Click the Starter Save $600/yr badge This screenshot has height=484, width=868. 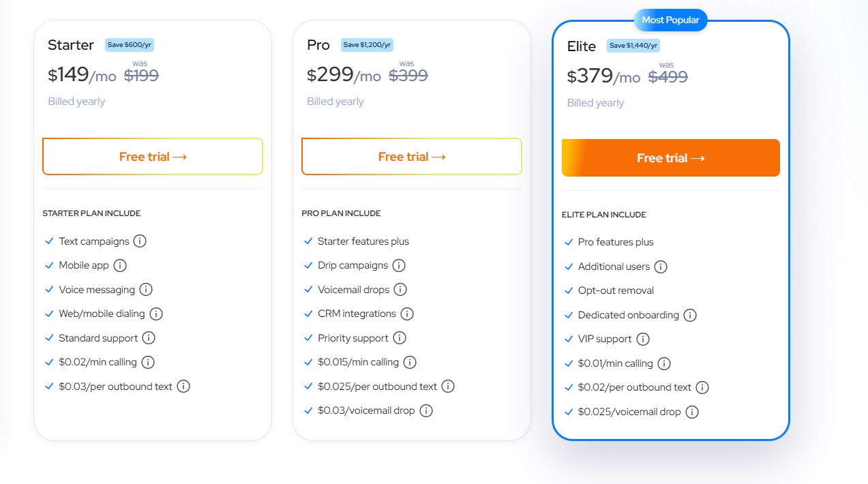click(130, 45)
